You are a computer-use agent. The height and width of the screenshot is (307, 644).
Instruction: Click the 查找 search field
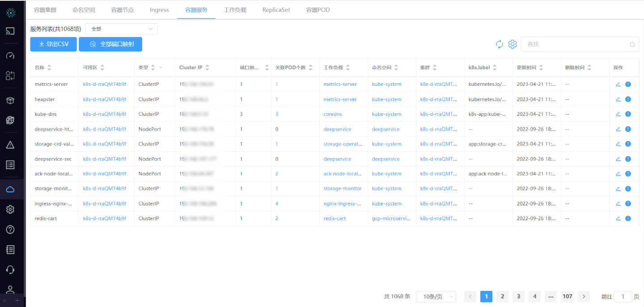(577, 44)
